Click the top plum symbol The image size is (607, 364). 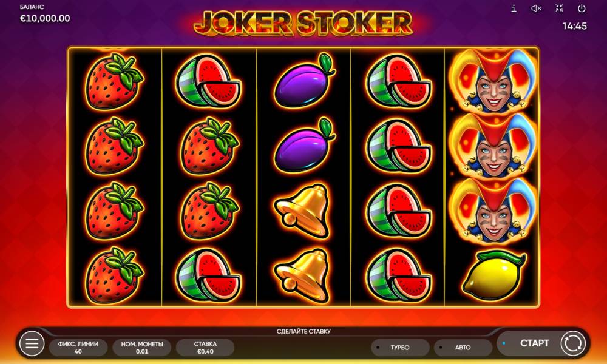pyautogui.click(x=304, y=81)
